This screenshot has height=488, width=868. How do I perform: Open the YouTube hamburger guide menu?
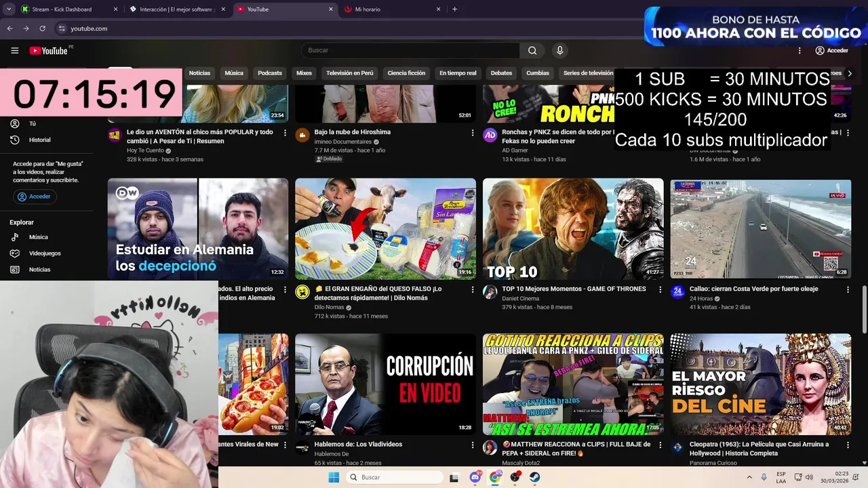(14, 50)
